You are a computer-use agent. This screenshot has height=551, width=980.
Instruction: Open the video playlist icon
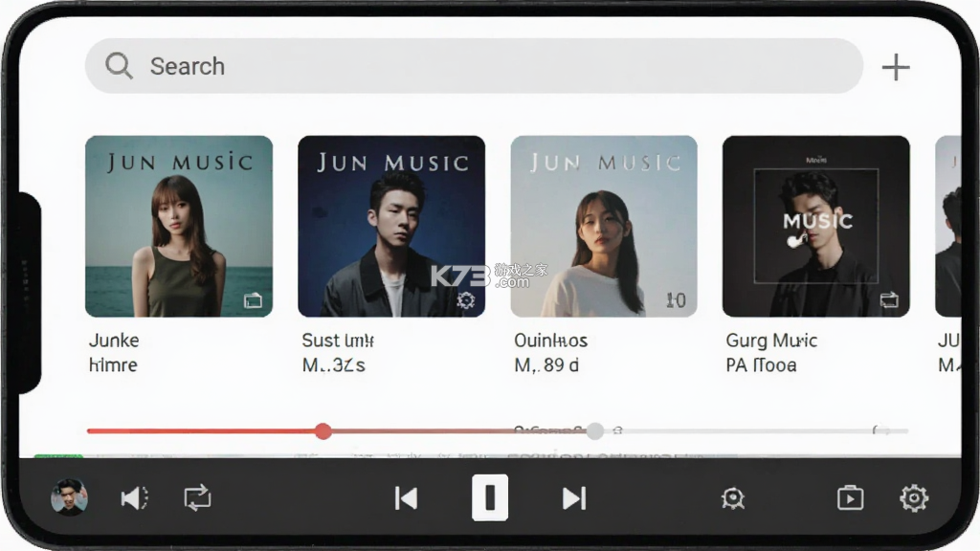click(x=851, y=497)
